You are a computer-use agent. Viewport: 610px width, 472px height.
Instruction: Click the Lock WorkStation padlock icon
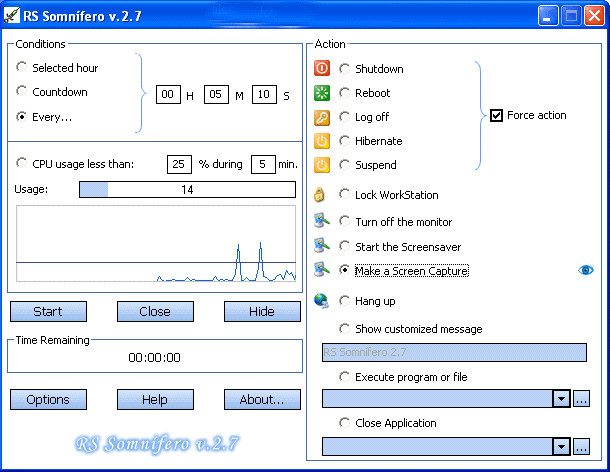(x=319, y=194)
